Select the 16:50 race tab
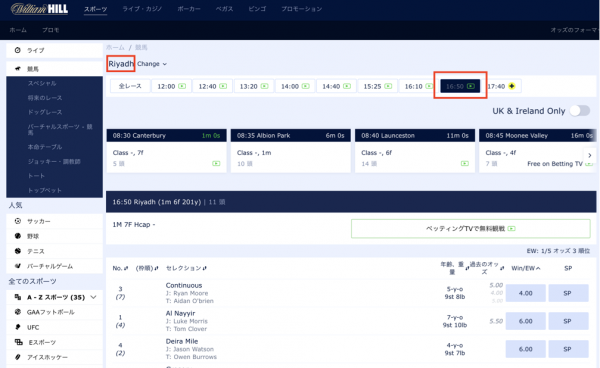Image resolution: width=600 pixels, height=368 pixels. coord(460,86)
